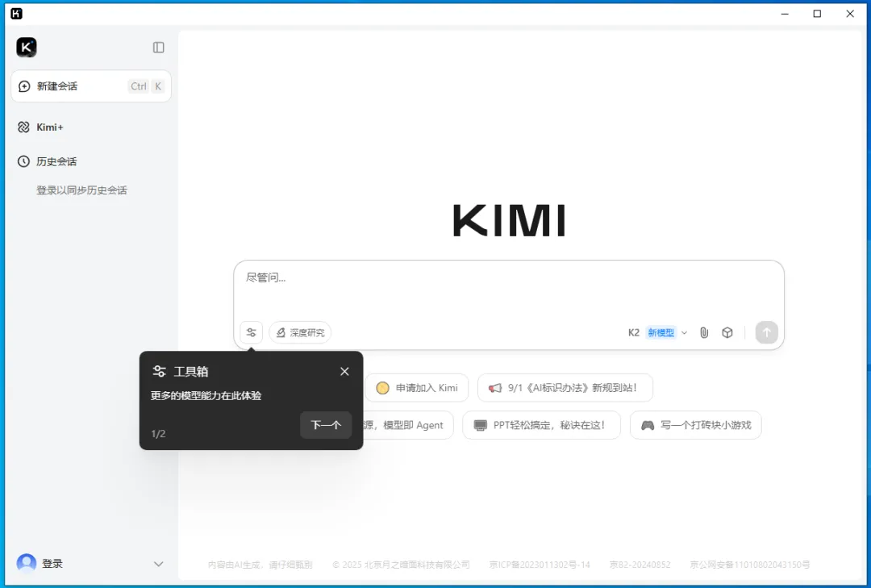871x588 pixels.
Task: Click the 新模型 badge
Action: point(661,332)
